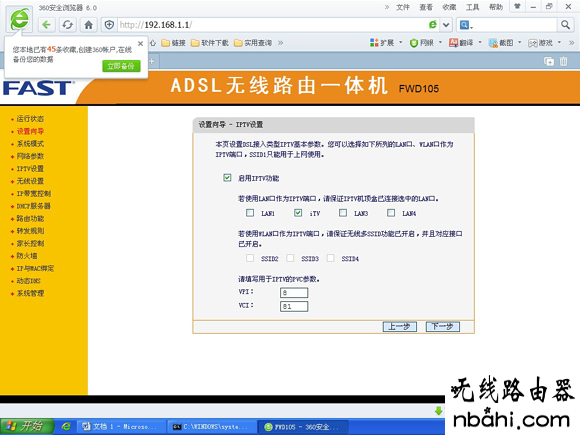Click the new tab plus button

pyautogui.click(x=152, y=61)
